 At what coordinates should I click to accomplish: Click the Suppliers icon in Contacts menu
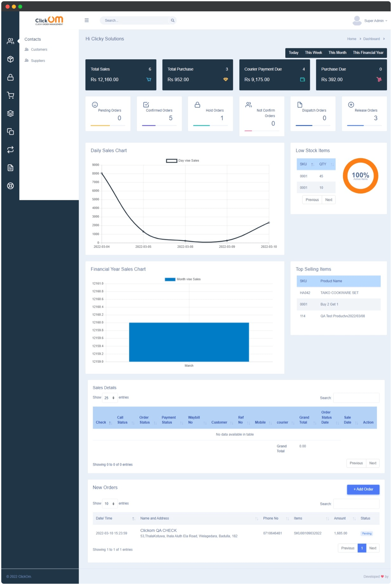pyautogui.click(x=27, y=60)
